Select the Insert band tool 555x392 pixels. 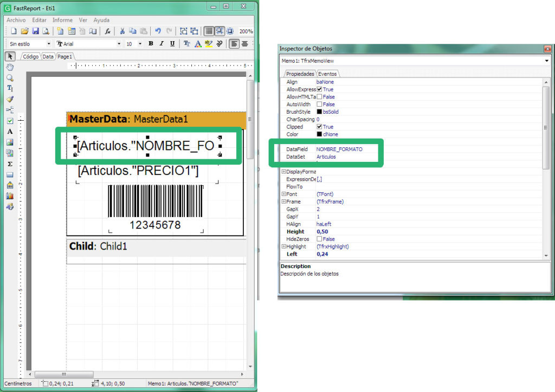point(10,110)
